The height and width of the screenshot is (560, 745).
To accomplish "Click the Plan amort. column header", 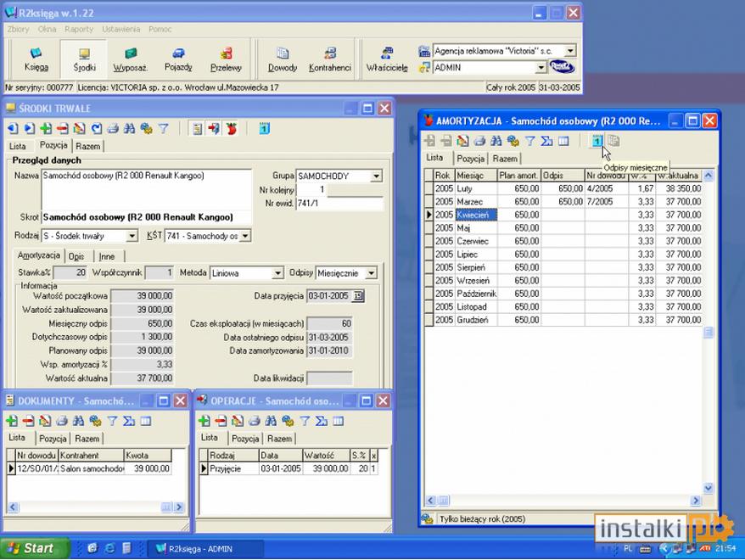I will (518, 176).
